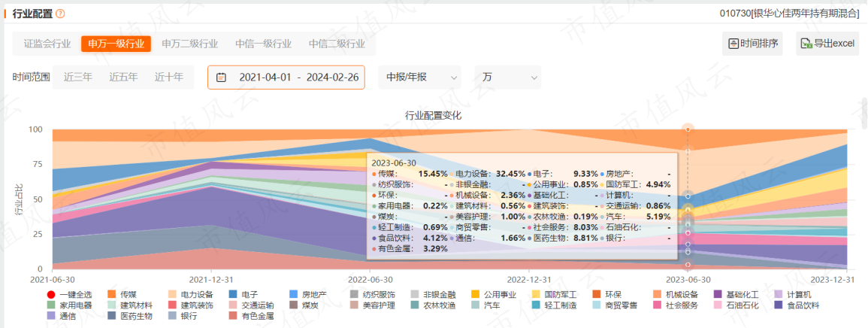
Task: Toggle 石油石化 legend series
Action: click(x=736, y=305)
